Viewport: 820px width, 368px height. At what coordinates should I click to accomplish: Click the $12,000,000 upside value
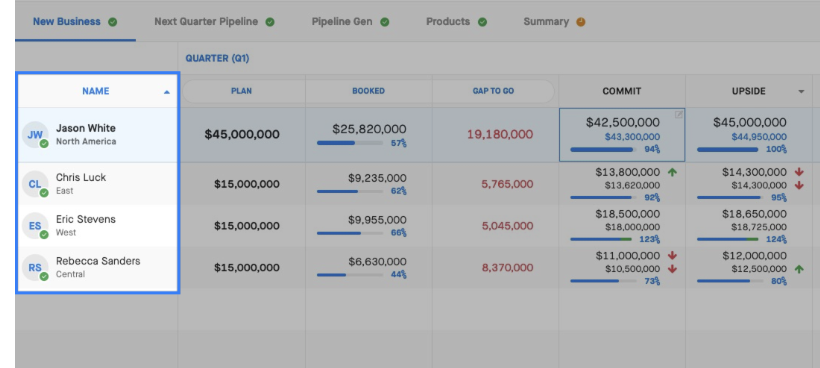pos(754,256)
